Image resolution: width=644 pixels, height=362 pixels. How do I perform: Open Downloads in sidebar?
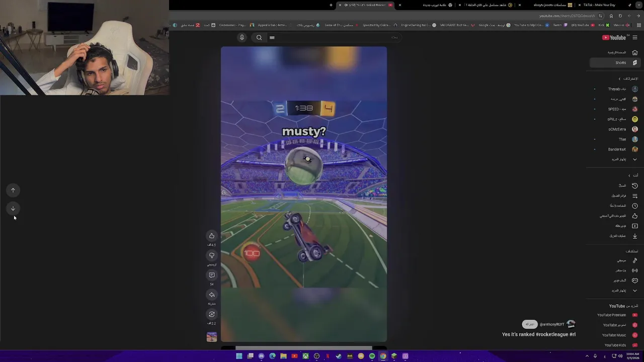point(615,236)
